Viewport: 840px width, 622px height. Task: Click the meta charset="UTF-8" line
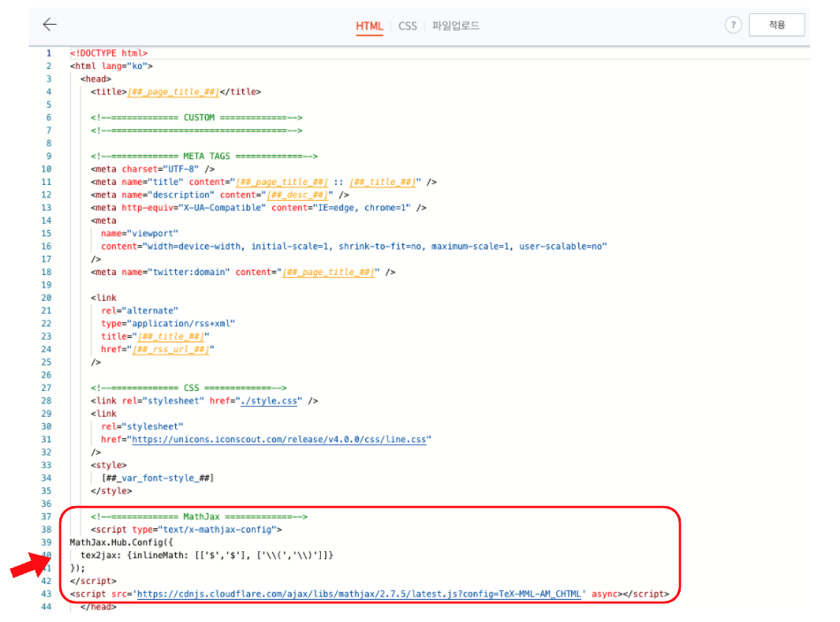(153, 169)
